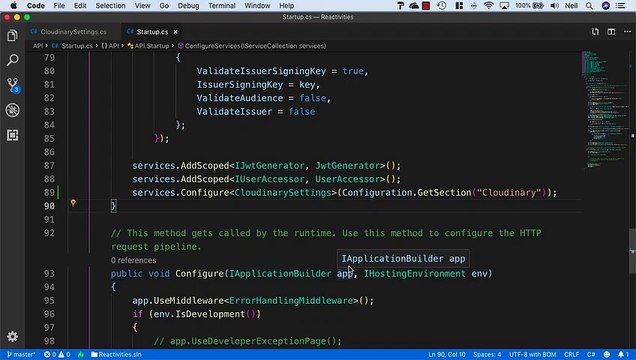The image size is (636, 360).
Task: Click IHostingEnvironment in Configure signature
Action: (x=415, y=274)
